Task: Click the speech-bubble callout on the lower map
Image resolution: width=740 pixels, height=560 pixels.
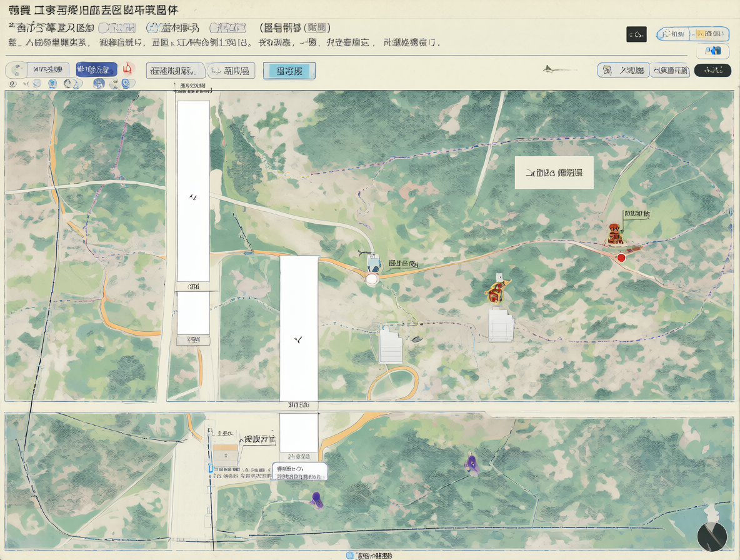Action: [x=299, y=471]
